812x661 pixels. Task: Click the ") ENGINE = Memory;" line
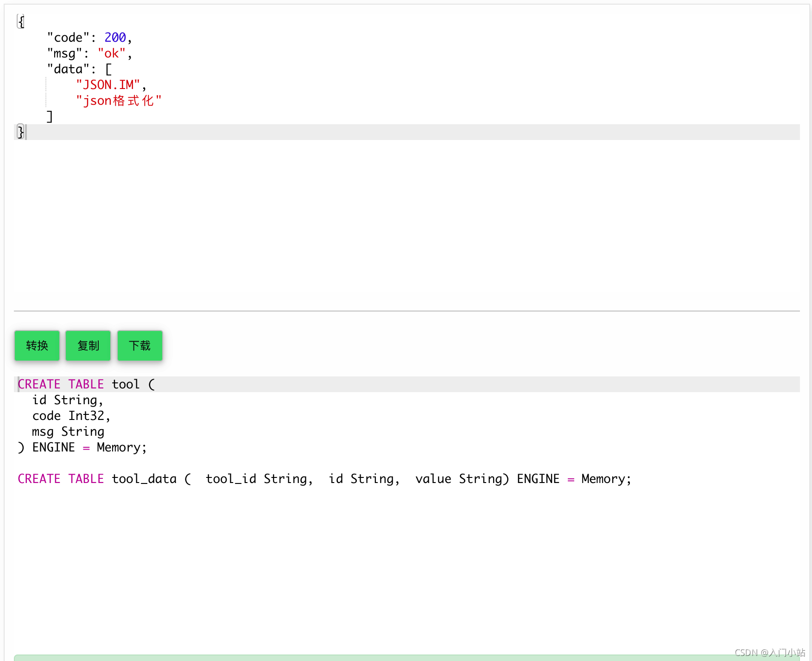coord(82,447)
